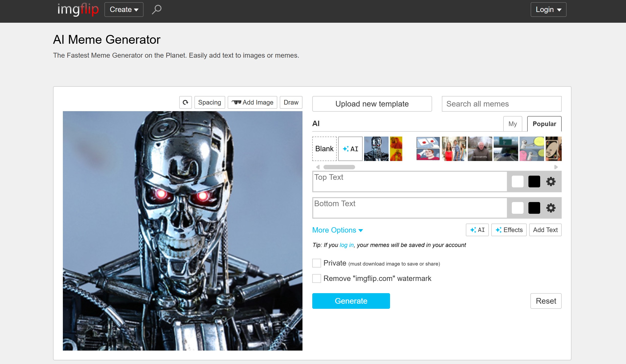This screenshot has width=626, height=364.
Task: Open the Create dropdown menu
Action: click(124, 10)
